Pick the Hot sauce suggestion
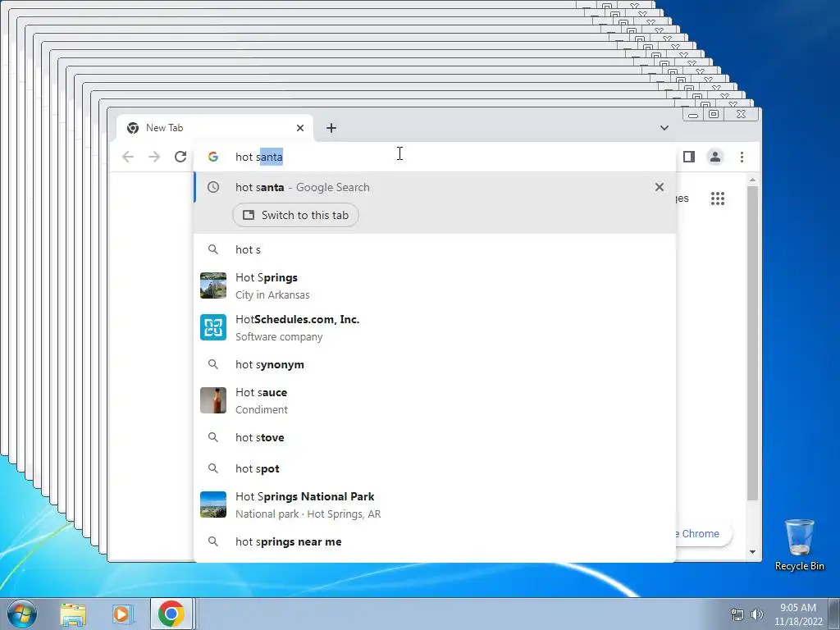Screen dimensions: 840x630 point(435,400)
